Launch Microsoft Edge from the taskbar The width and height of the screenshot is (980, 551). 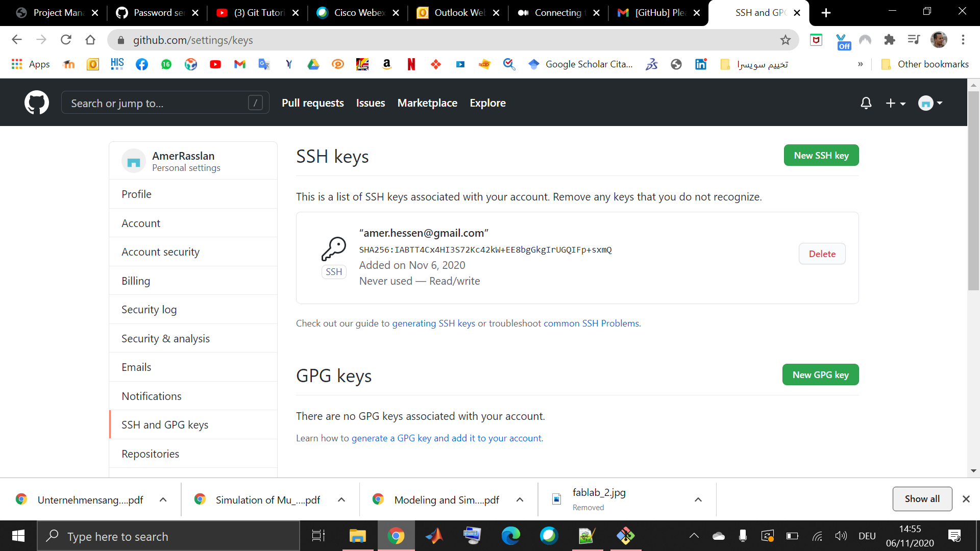coord(510,536)
